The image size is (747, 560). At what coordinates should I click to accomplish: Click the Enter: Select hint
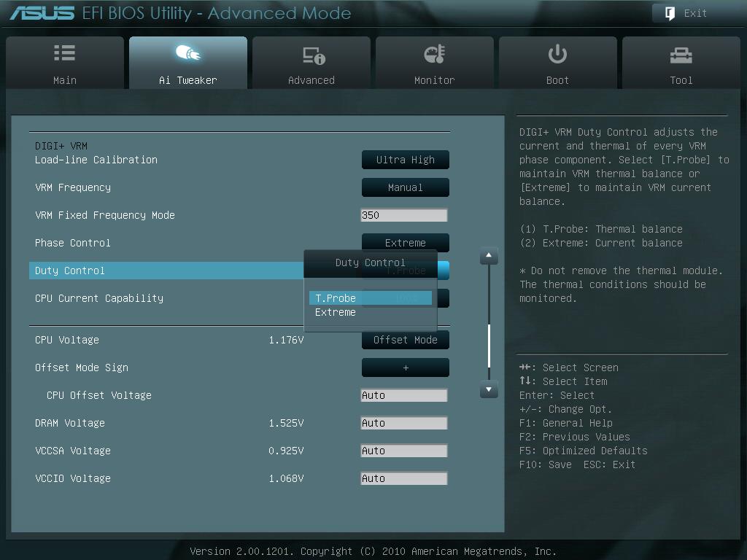(557, 395)
